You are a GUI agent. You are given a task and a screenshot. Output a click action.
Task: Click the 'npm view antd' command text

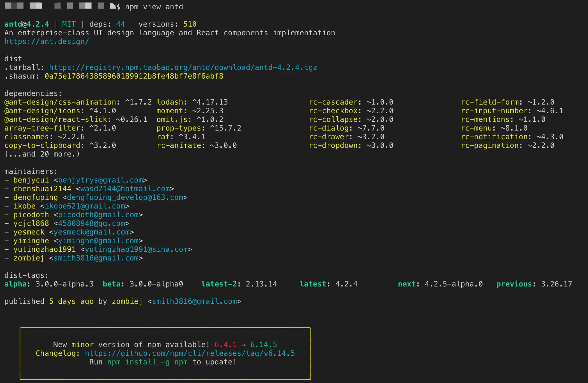coord(154,7)
